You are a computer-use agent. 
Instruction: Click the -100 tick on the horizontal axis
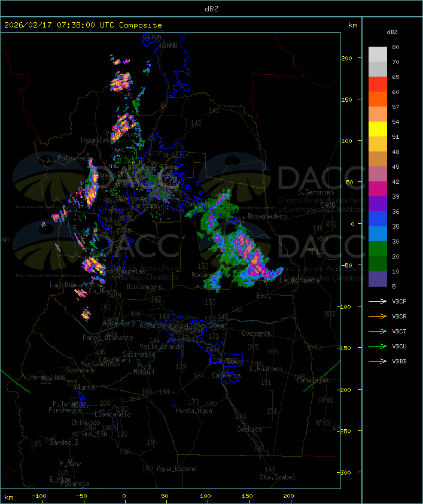(39, 496)
